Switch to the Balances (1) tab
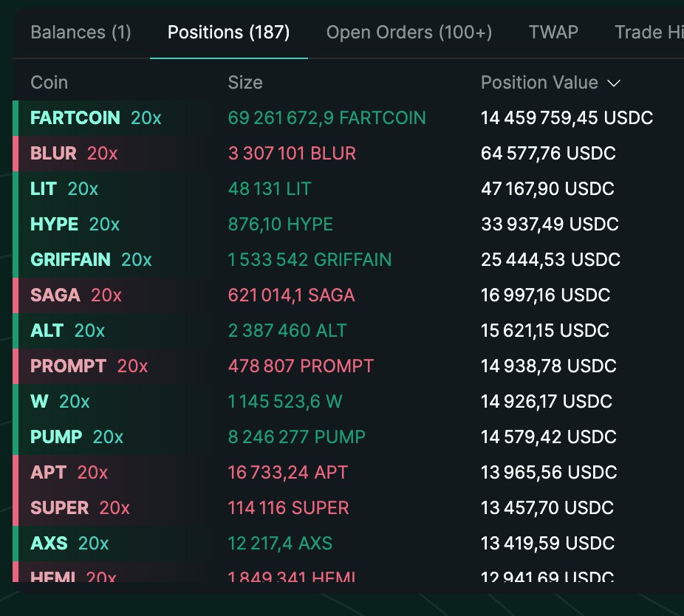Viewport: 684px width, 616px height. coord(81,32)
